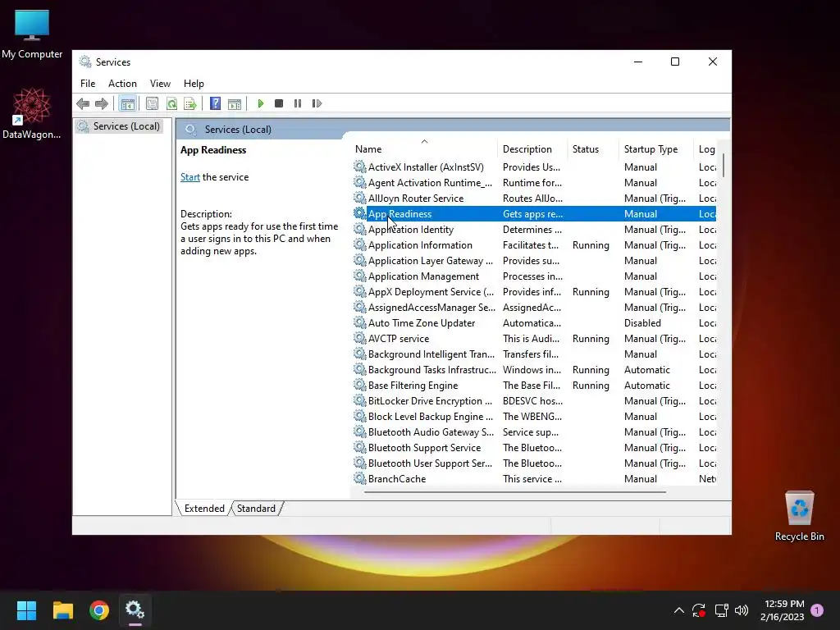Select the Application Identity service

534,230
